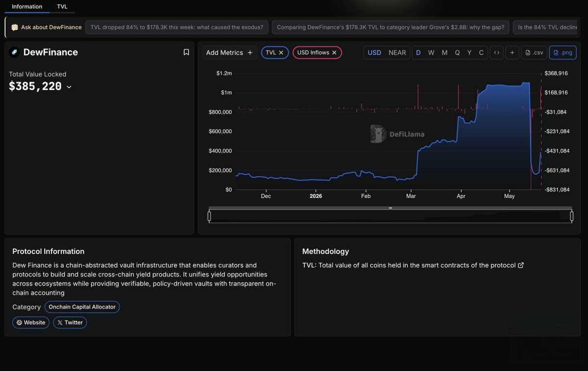Remove the TVL metric chip
Viewport: 588px width, 371px height.
click(x=281, y=52)
